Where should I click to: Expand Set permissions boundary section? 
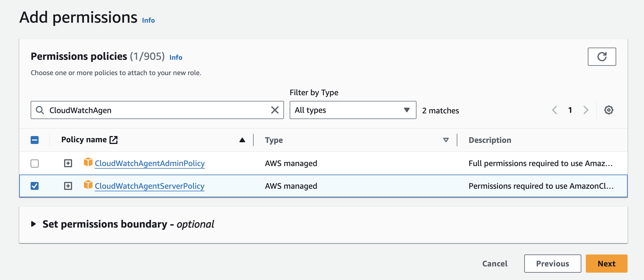tap(33, 224)
